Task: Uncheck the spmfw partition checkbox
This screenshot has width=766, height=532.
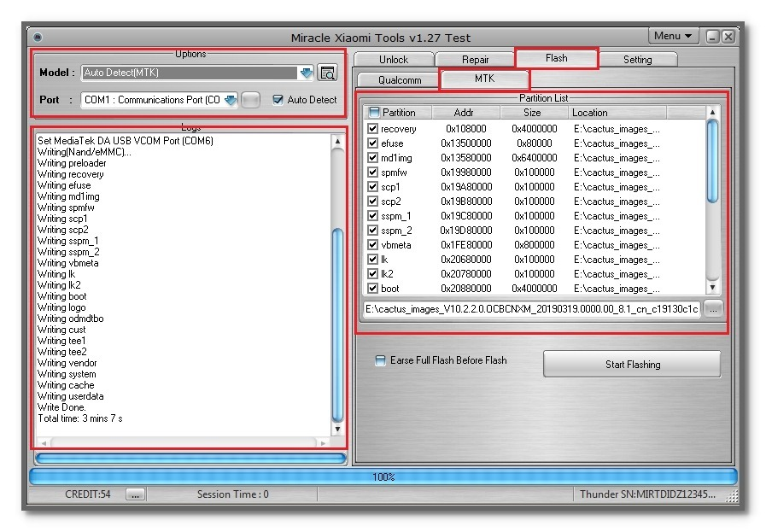Action: click(x=372, y=172)
